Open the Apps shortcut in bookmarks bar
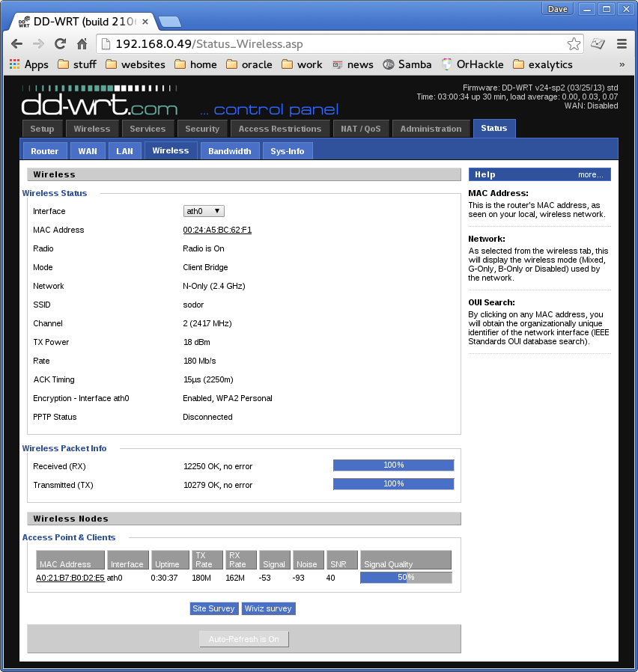 tap(28, 64)
